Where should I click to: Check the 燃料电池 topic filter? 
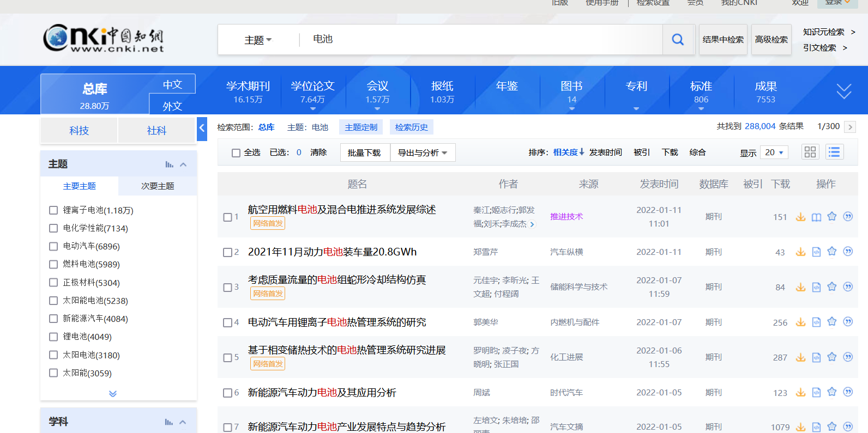(x=53, y=264)
